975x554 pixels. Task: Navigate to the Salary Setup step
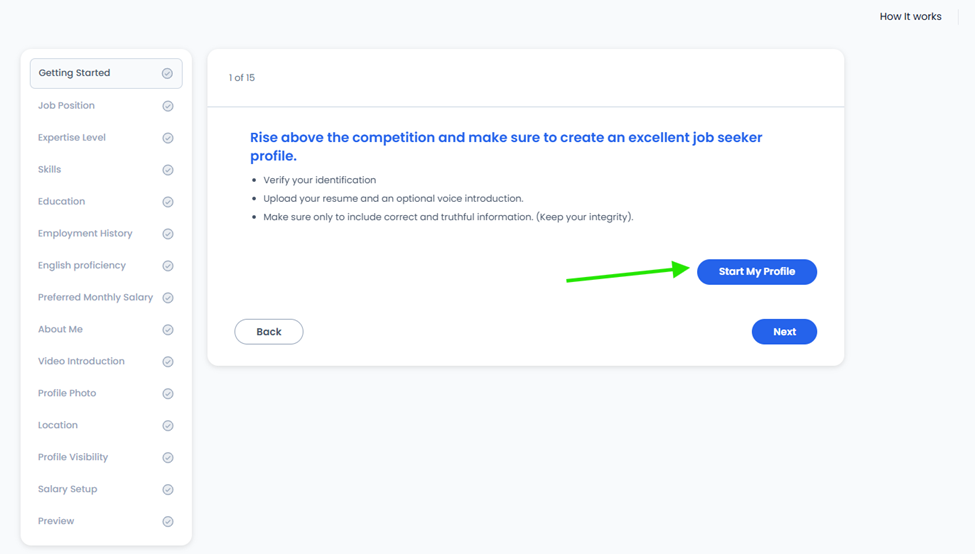[x=106, y=489]
